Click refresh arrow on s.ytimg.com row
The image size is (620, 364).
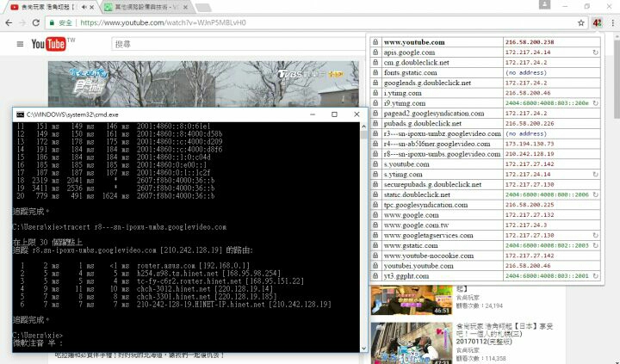tap(596, 175)
